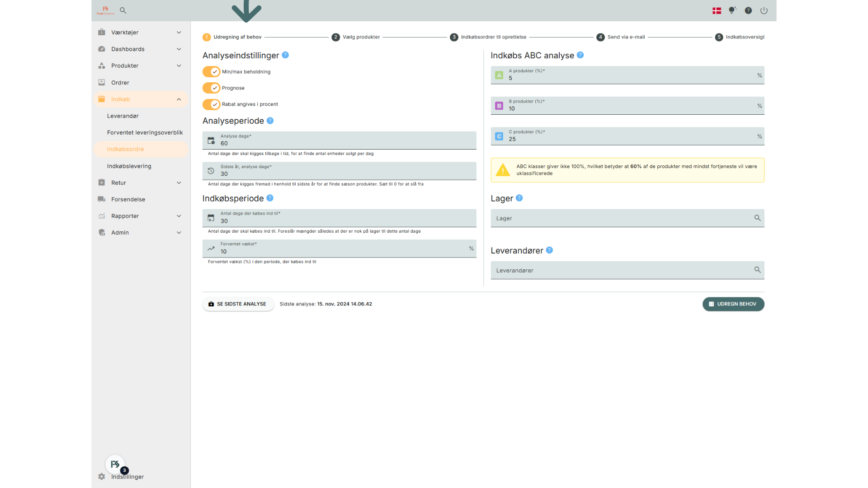Open help for Leverandører section
This screenshot has width=868, height=488.
click(x=549, y=250)
